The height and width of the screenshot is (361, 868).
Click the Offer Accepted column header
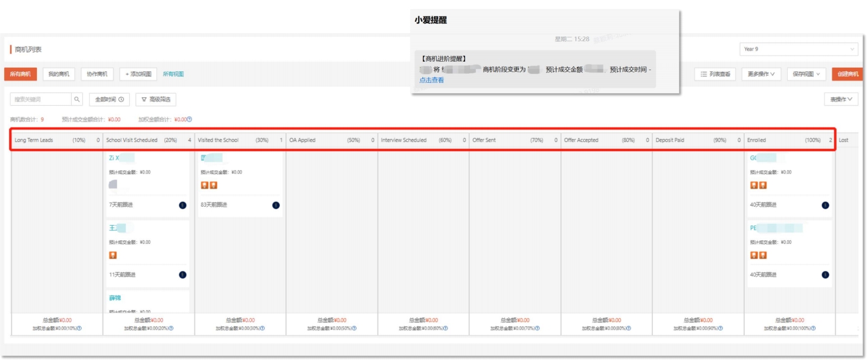pyautogui.click(x=606, y=140)
